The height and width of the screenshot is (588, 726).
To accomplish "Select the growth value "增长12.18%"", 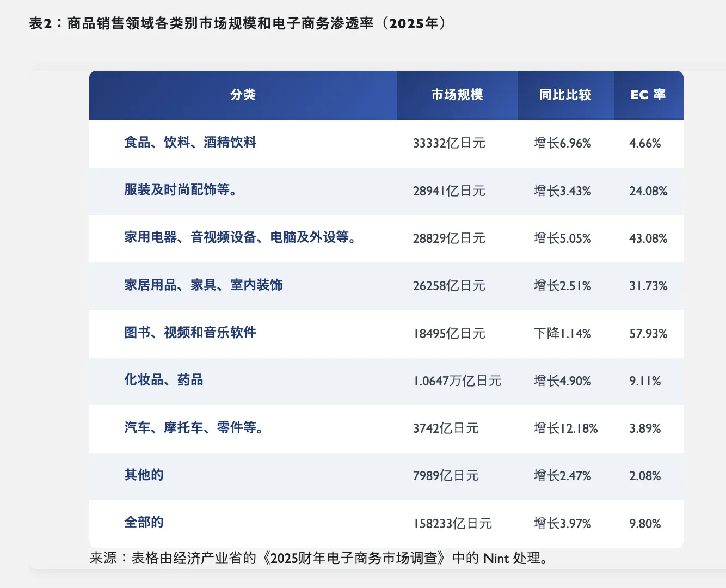I will click(565, 428).
